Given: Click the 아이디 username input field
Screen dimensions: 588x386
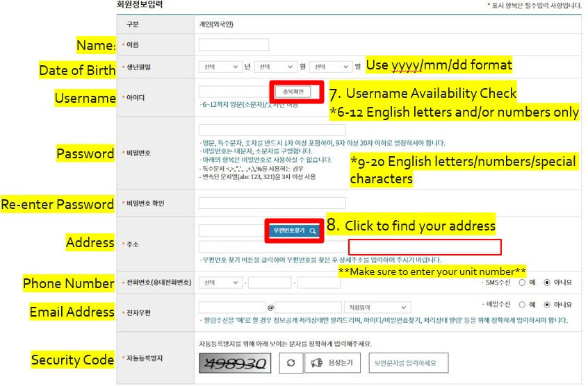Looking at the screenshot, I should pos(233,92).
